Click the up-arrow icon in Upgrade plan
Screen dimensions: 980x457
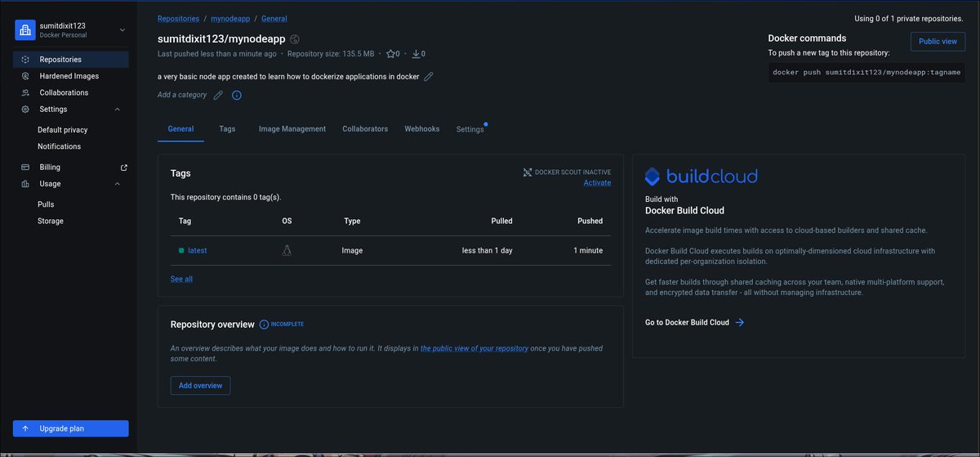tap(25, 428)
